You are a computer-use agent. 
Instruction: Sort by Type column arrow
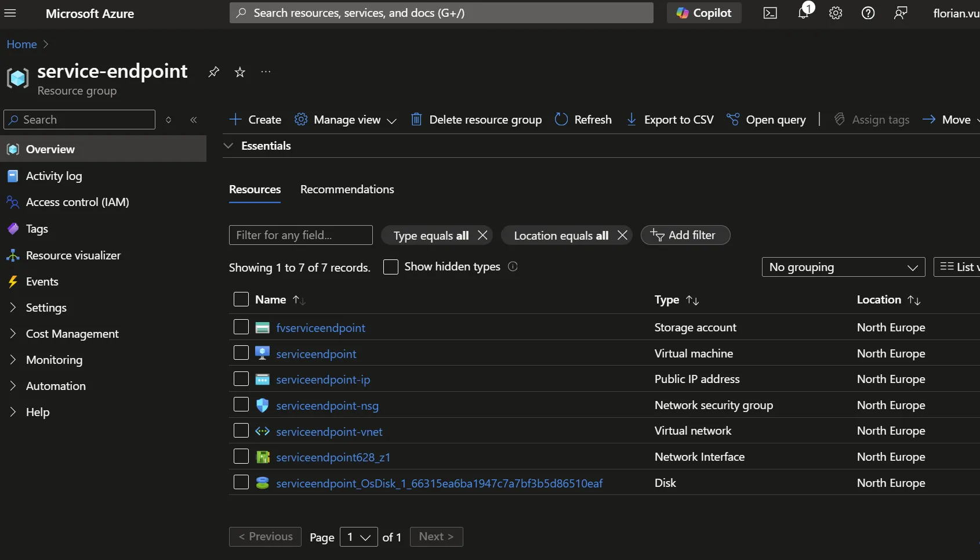pos(692,300)
